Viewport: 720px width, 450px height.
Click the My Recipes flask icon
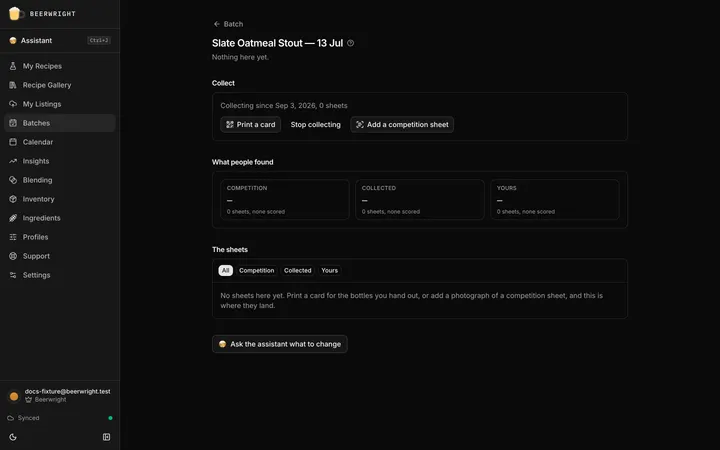[x=13, y=66]
